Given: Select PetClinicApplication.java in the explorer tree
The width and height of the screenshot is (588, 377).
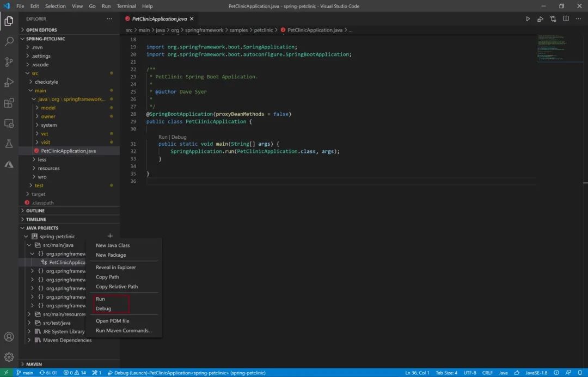Looking at the screenshot, I should (x=69, y=151).
